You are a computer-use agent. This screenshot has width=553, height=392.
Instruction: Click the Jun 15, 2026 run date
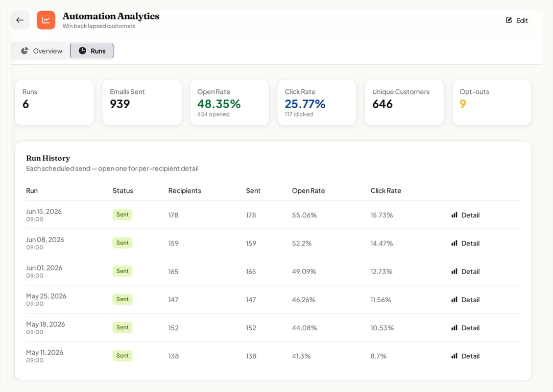(44, 211)
